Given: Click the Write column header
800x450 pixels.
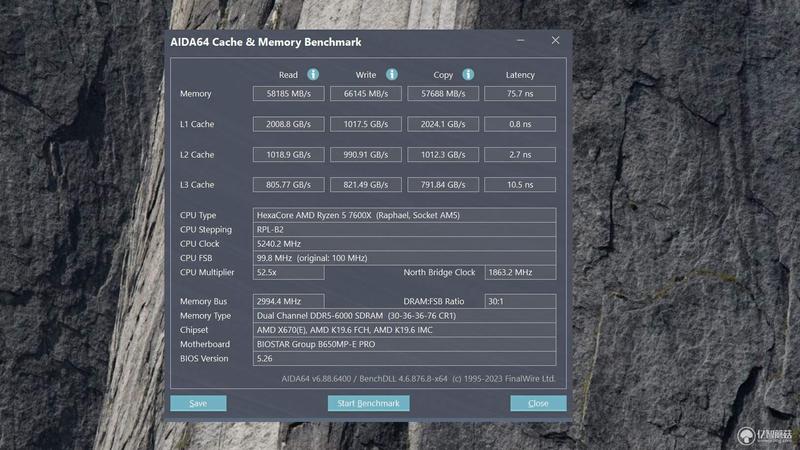Looking at the screenshot, I should [366, 75].
